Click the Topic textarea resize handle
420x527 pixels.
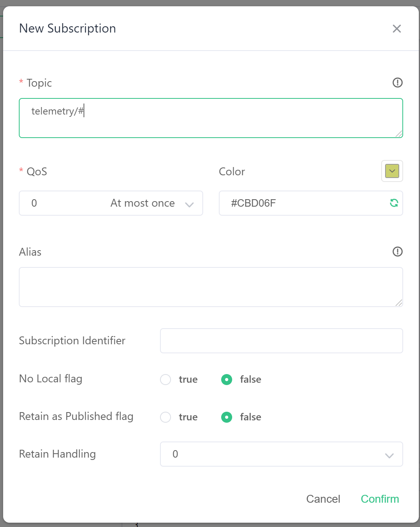tap(399, 134)
